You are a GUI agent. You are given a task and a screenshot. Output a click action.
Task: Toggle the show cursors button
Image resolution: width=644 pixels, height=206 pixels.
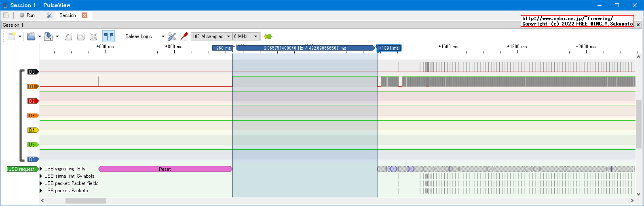tap(108, 36)
